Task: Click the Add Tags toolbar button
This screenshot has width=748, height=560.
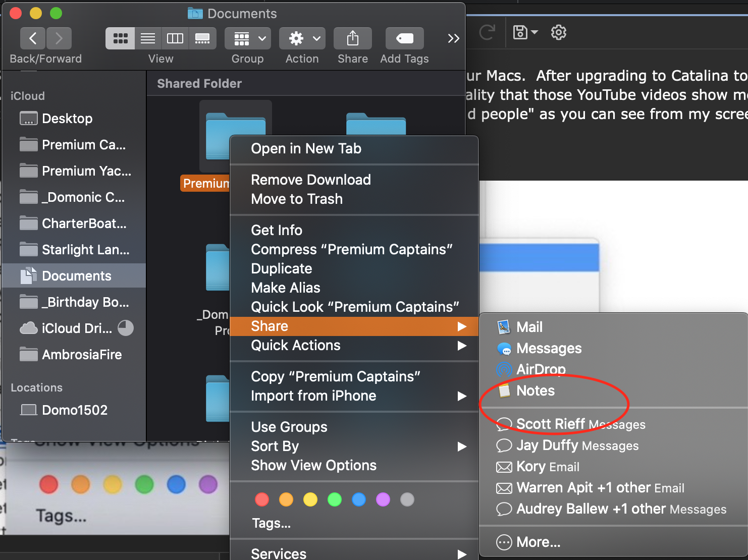Action: [405, 38]
